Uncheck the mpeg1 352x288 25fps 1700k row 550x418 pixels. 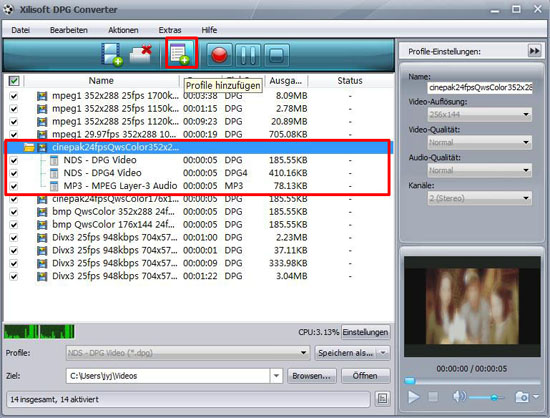[13, 96]
